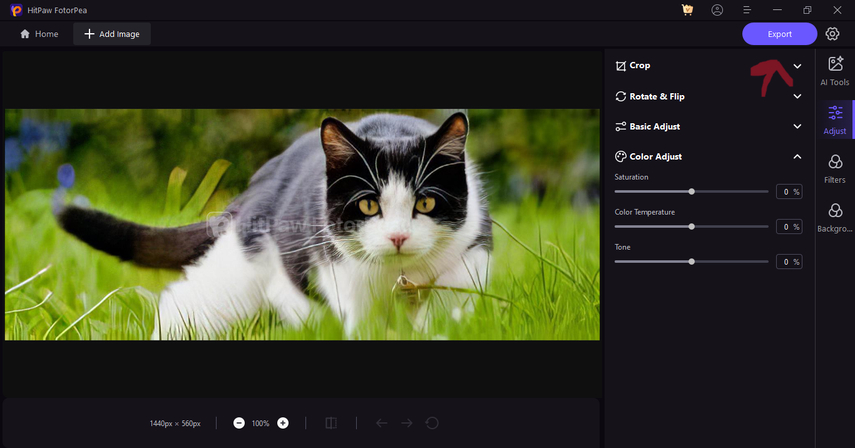Click the undo arrow icon
Viewport: 855px width, 448px height.
[x=382, y=423]
